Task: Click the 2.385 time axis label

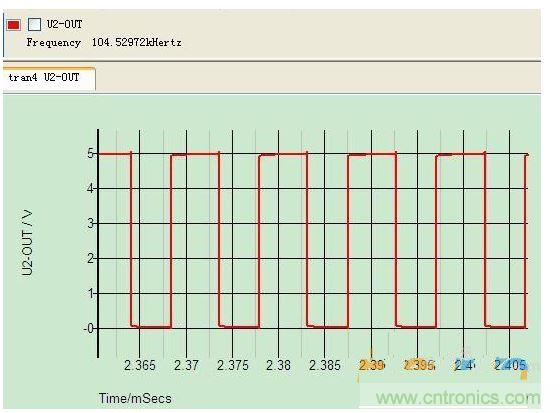Action: (x=325, y=365)
